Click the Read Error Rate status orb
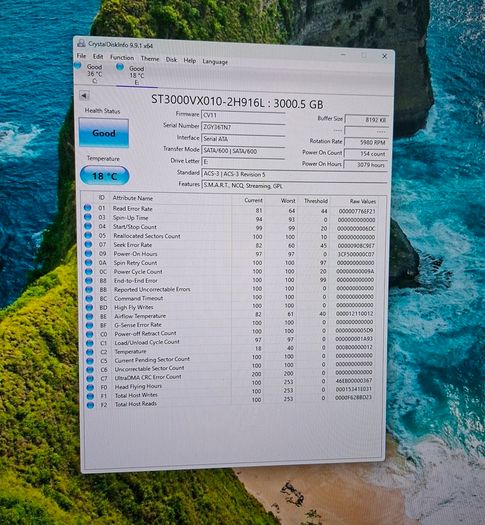The image size is (485, 525). [x=88, y=208]
